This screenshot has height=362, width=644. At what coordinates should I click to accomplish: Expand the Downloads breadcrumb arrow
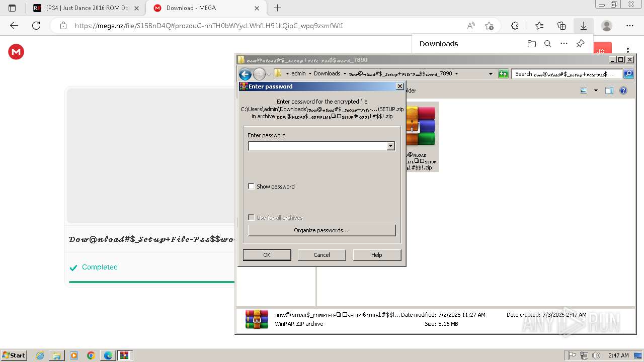point(345,73)
